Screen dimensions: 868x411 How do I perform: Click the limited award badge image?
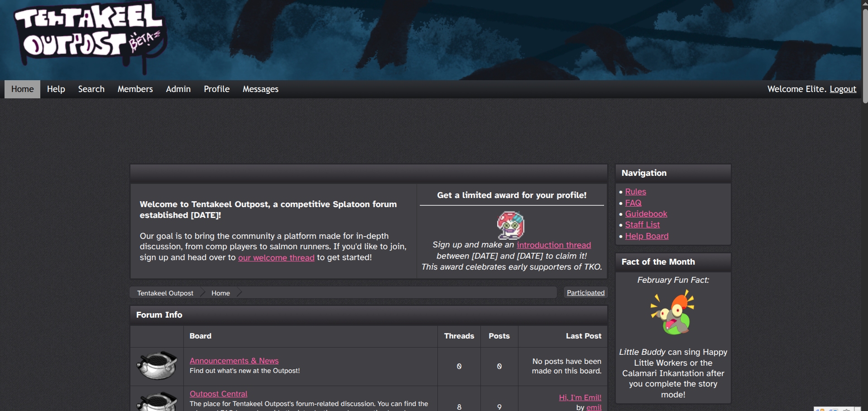[x=511, y=225]
